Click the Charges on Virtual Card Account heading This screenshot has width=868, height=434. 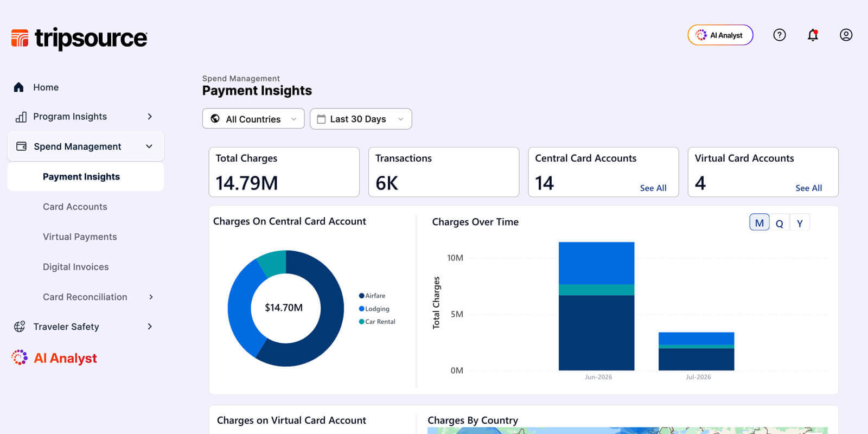pyautogui.click(x=291, y=420)
